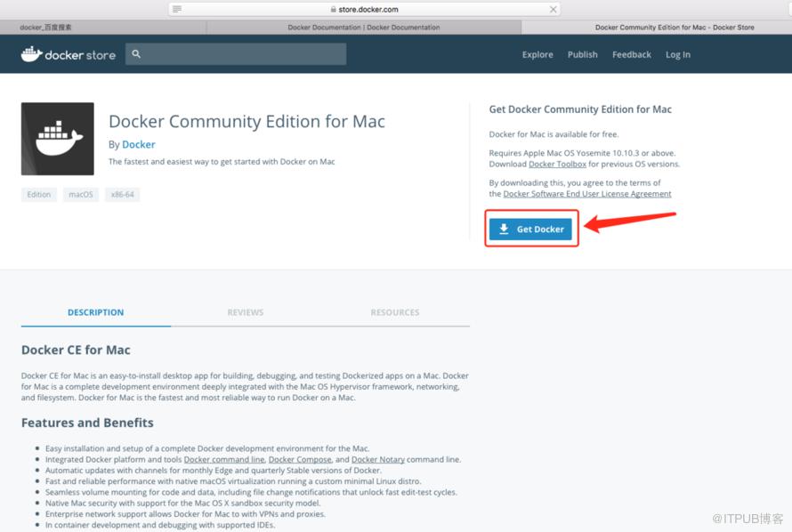This screenshot has width=792, height=532.
Task: Open the Feedback menu item
Action: pyautogui.click(x=632, y=54)
